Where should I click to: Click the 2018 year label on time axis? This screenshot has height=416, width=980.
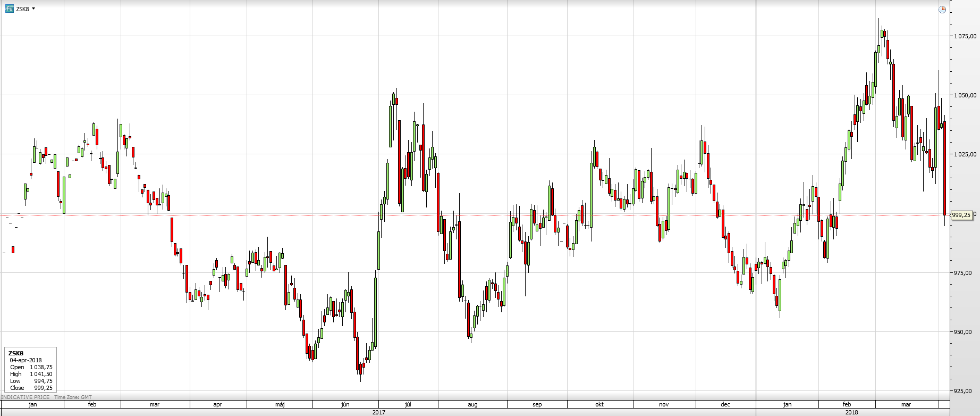click(x=851, y=412)
